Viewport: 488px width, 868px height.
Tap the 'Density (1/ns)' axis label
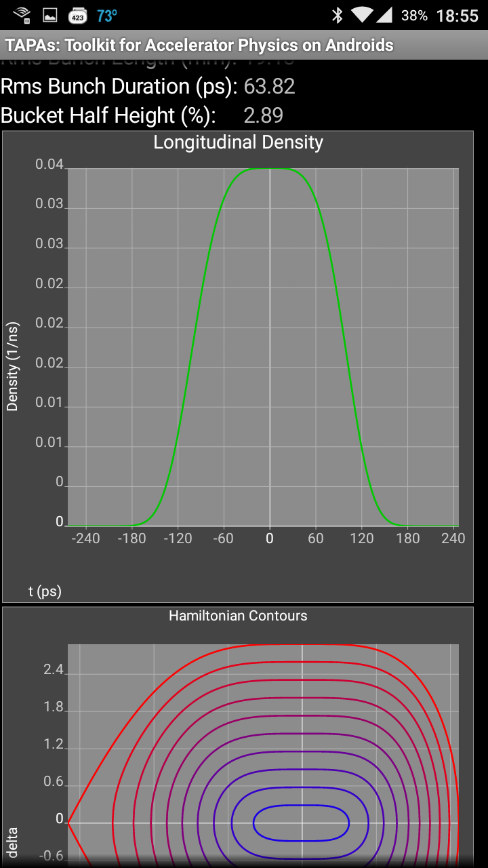point(12,366)
